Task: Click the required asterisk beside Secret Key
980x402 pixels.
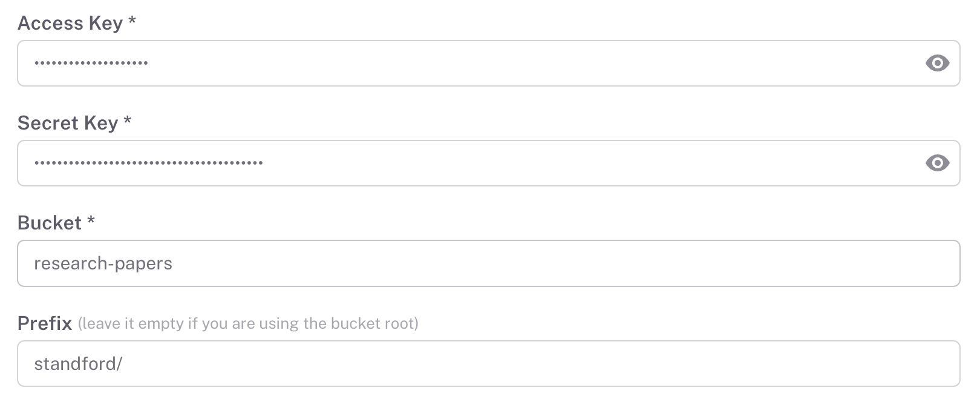Action: click(128, 122)
